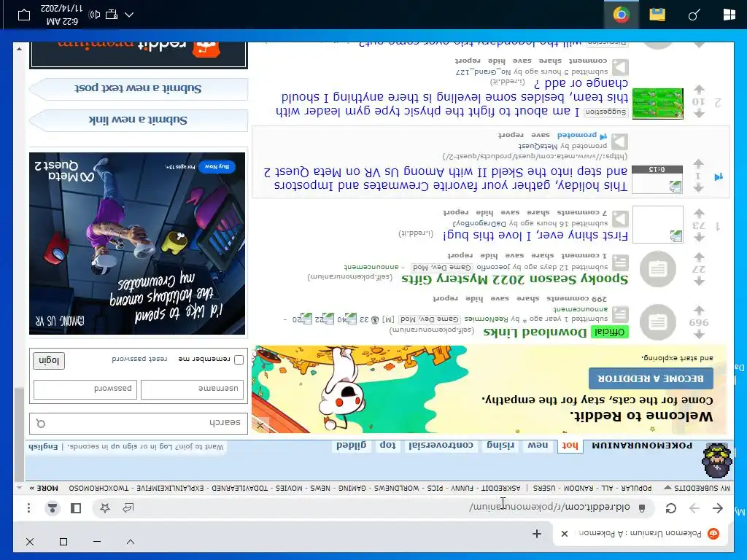Show hidden system tray icons

click(129, 15)
